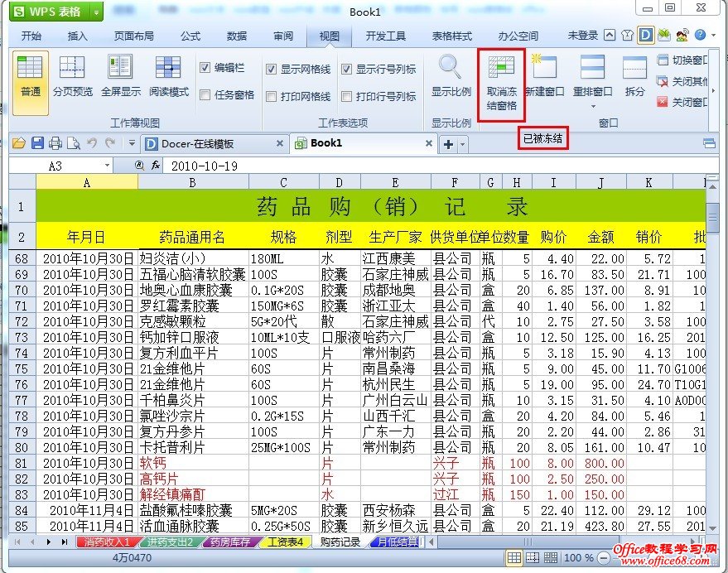728x573 pixels.
Task: Click the 100 % zoom level text
Action: pyautogui.click(x=578, y=557)
